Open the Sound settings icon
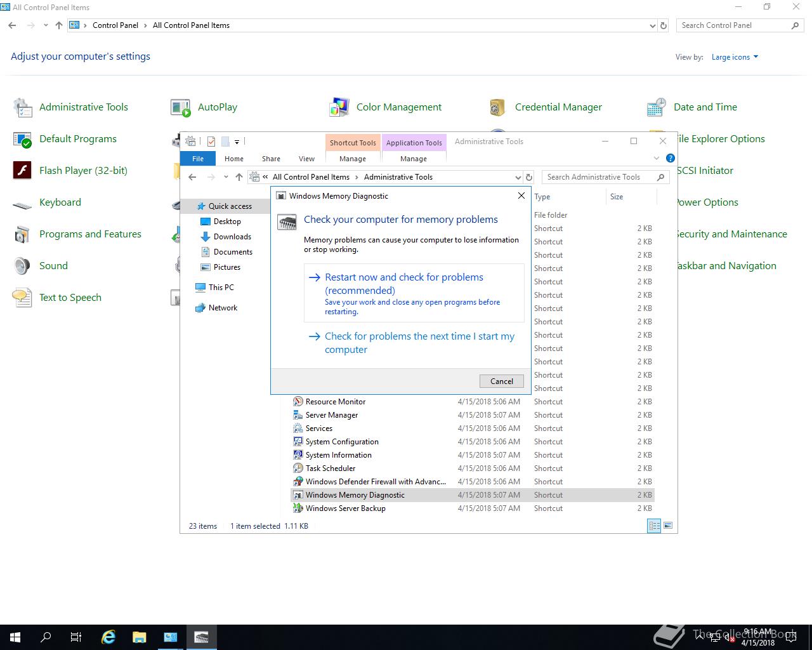 click(x=23, y=266)
